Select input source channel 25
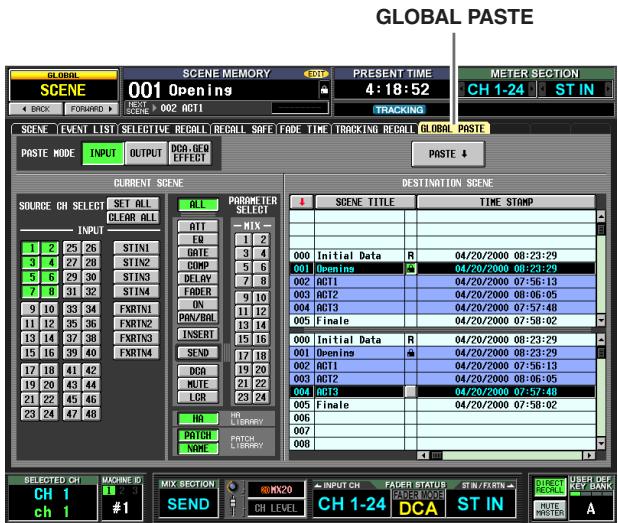618x523 pixels. pos(72,248)
